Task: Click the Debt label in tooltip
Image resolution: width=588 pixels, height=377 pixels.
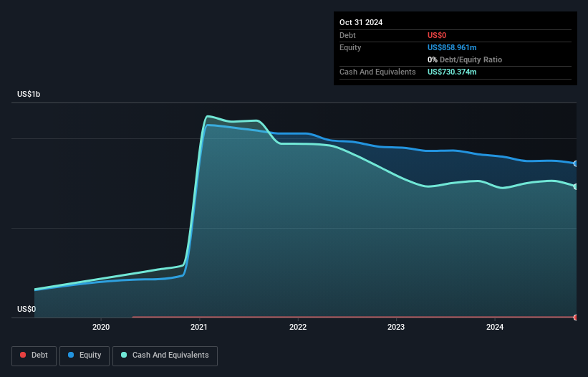Action: (347, 35)
